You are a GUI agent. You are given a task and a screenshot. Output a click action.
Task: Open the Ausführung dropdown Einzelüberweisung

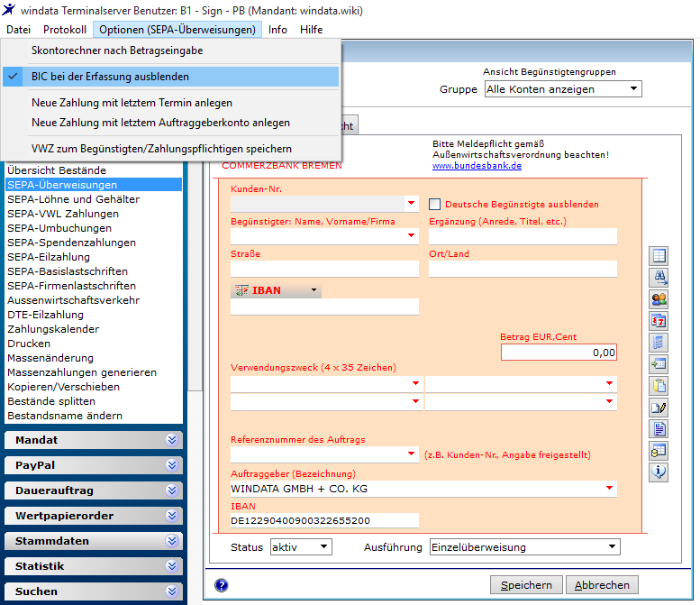[525, 547]
